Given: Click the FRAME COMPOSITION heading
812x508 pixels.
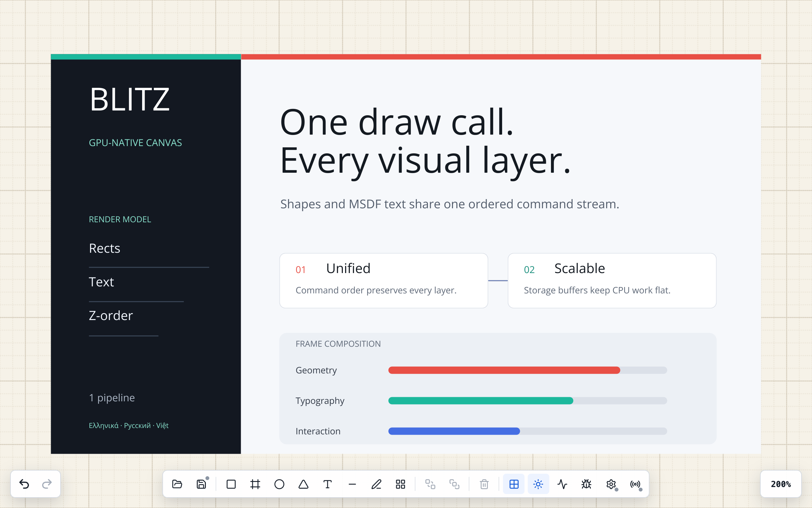Looking at the screenshot, I should tap(338, 344).
